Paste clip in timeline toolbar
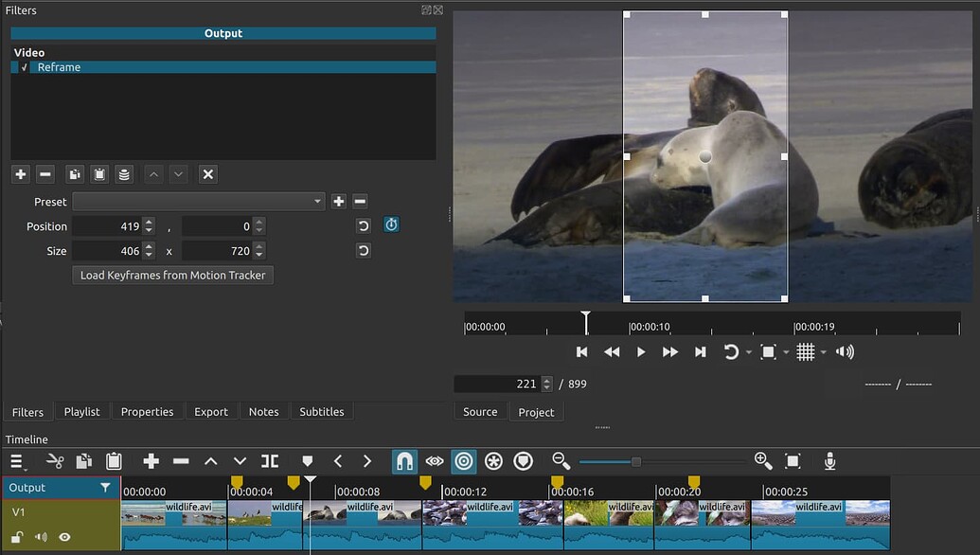The height and width of the screenshot is (555, 980). coord(114,461)
